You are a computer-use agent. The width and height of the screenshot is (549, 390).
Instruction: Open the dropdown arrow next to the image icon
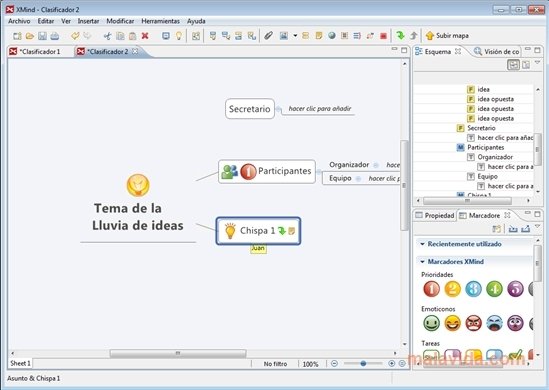pos(295,36)
